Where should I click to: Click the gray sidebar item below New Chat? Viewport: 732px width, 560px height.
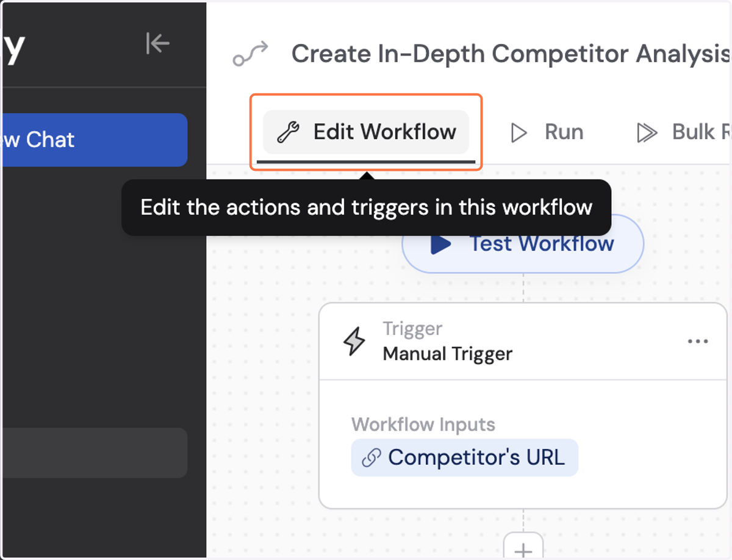[94, 453]
